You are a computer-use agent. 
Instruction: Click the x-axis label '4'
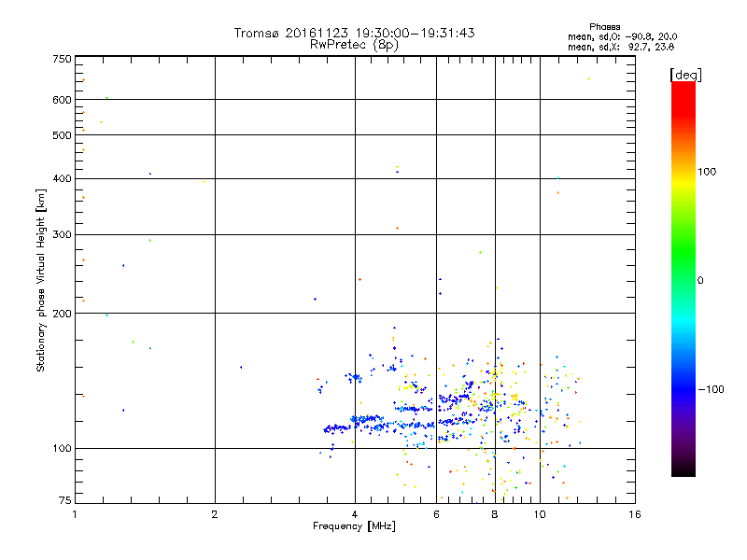click(355, 514)
